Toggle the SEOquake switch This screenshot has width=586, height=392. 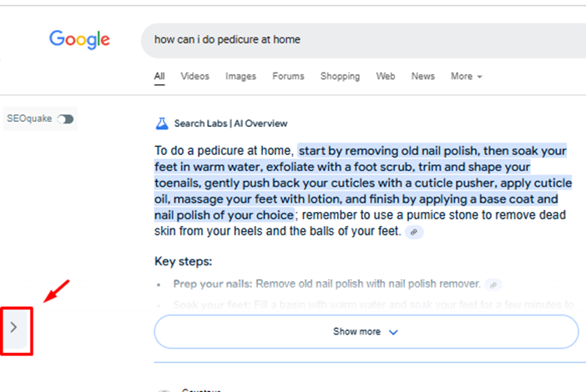(65, 119)
